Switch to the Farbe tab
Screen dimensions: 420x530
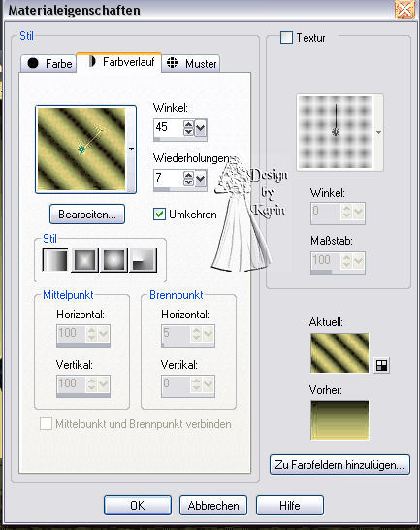48,63
